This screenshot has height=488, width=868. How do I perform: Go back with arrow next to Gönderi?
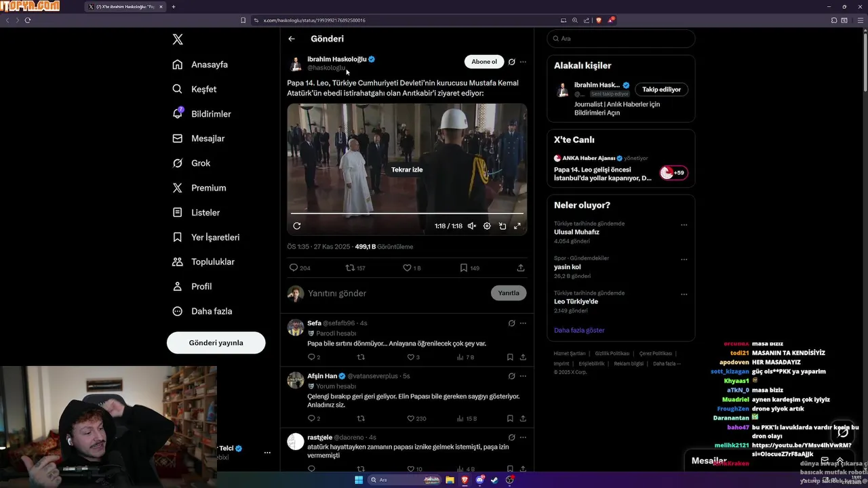coord(292,39)
